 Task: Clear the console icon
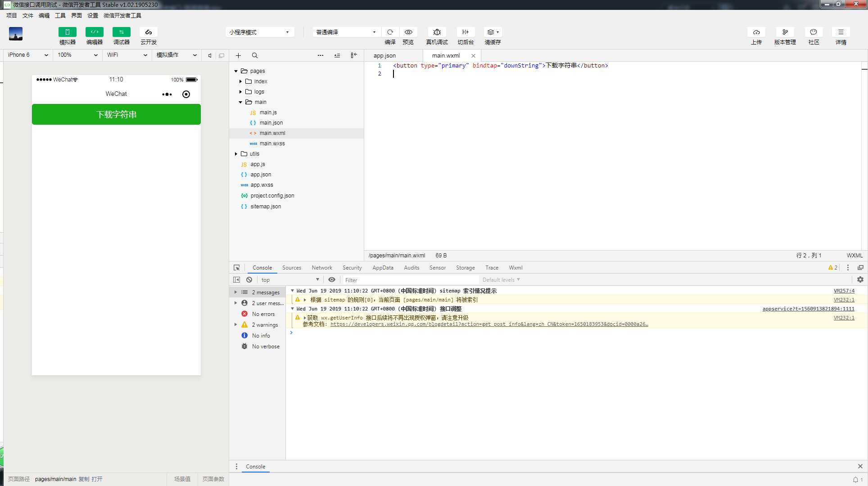click(x=249, y=280)
